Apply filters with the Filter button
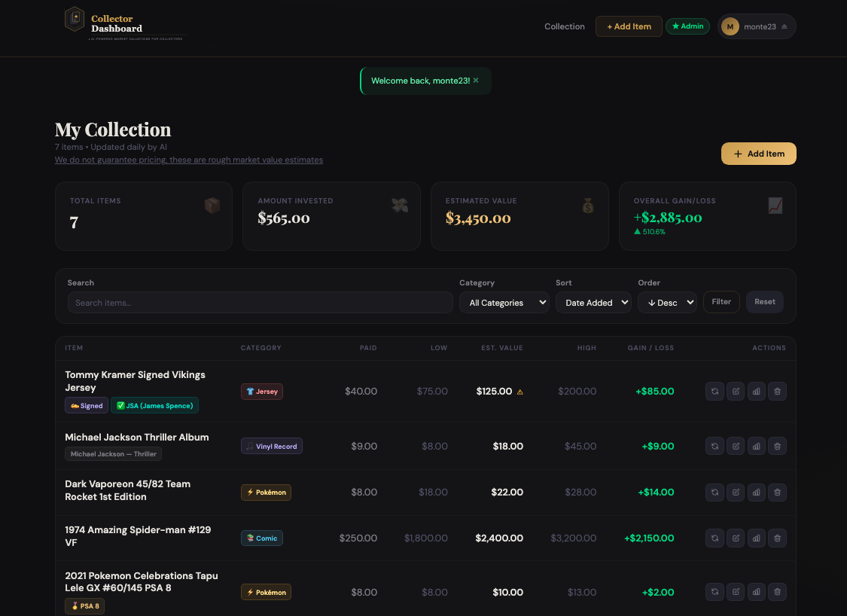This screenshot has width=847, height=616. pyautogui.click(x=721, y=302)
